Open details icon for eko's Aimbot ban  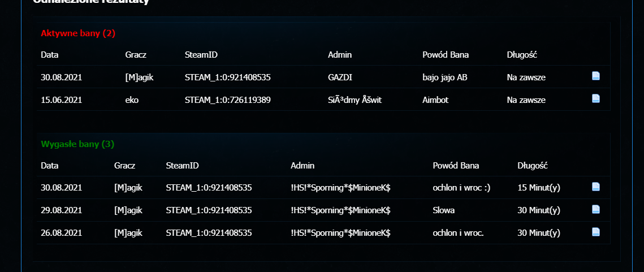595,98
